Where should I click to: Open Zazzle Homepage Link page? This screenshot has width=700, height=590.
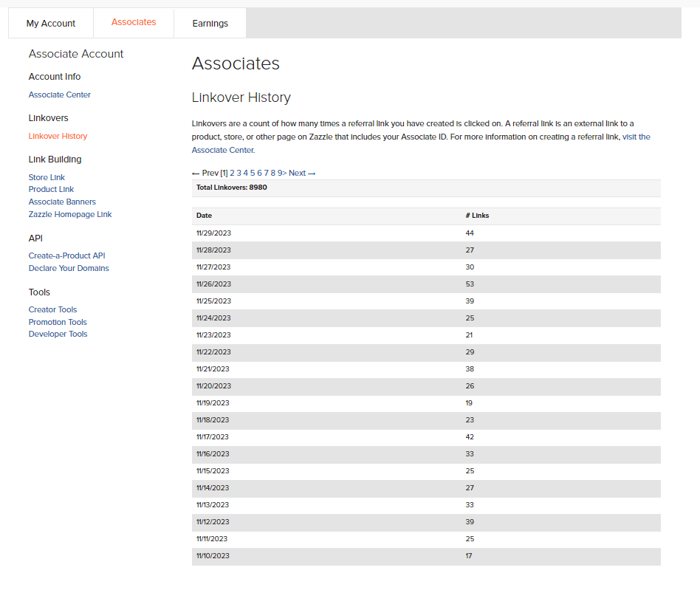(x=70, y=214)
